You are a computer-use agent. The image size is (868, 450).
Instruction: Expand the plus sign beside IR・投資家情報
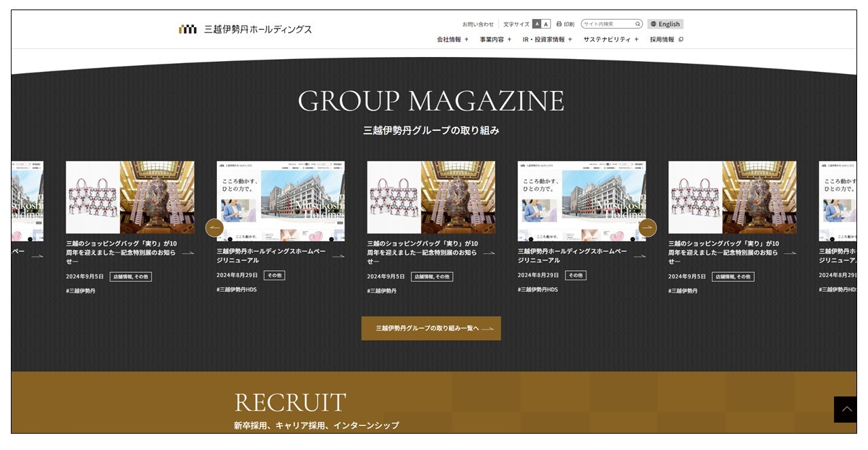click(x=570, y=39)
